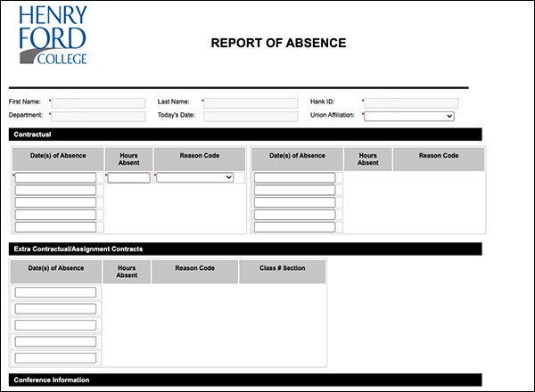Click Hours Absent header in left Contractual table
535x392 pixels.
128,159
